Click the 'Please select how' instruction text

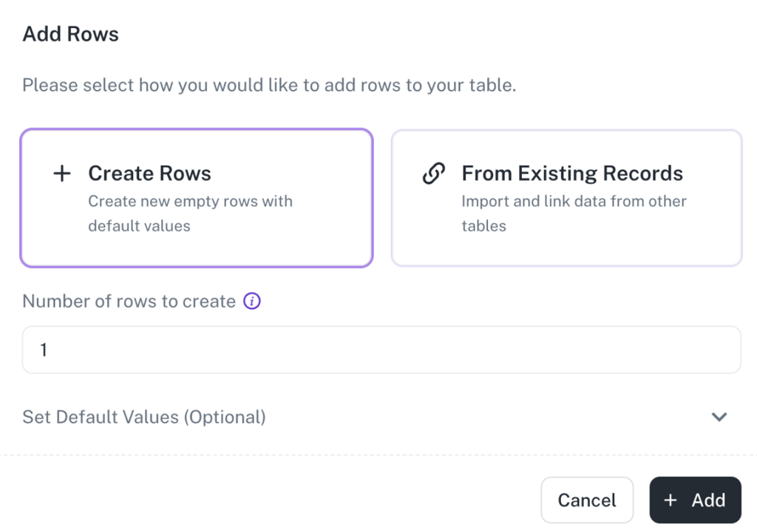268,85
